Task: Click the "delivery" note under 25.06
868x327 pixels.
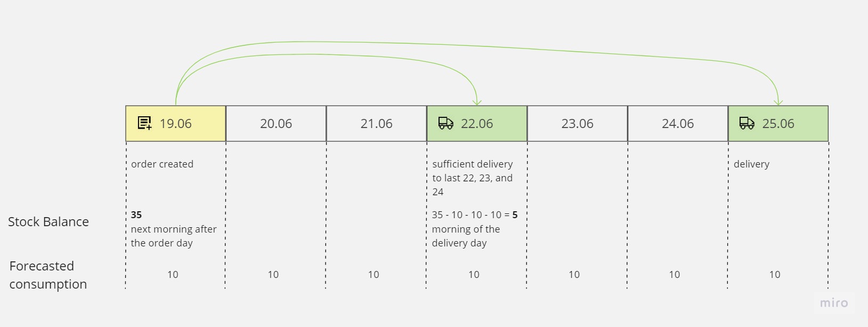Action: (751, 164)
